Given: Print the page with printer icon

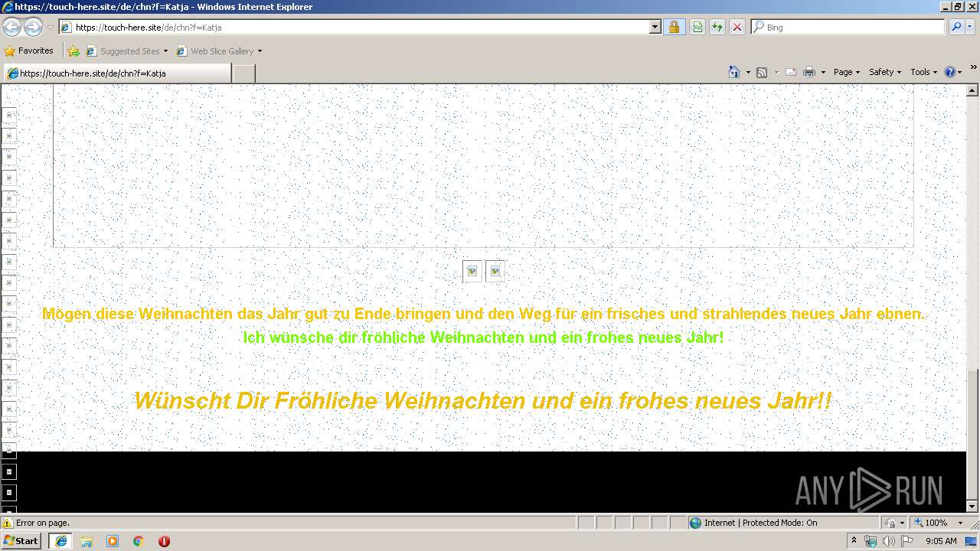Looking at the screenshot, I should (808, 72).
